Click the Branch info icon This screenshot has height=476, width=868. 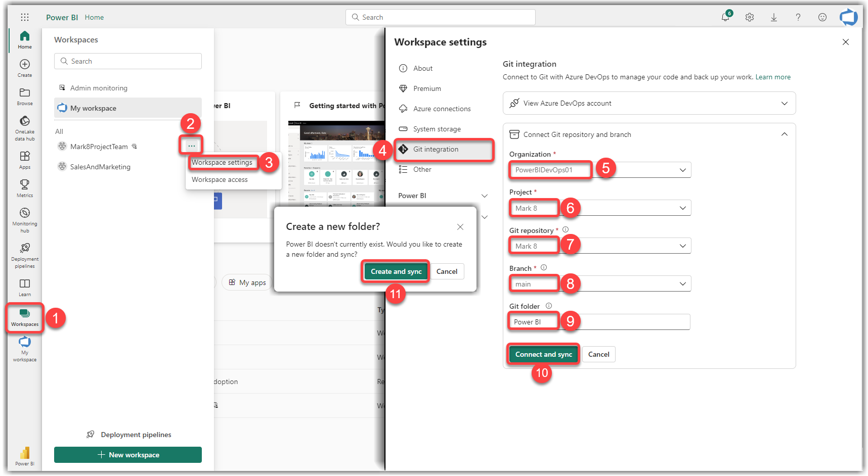544,267
